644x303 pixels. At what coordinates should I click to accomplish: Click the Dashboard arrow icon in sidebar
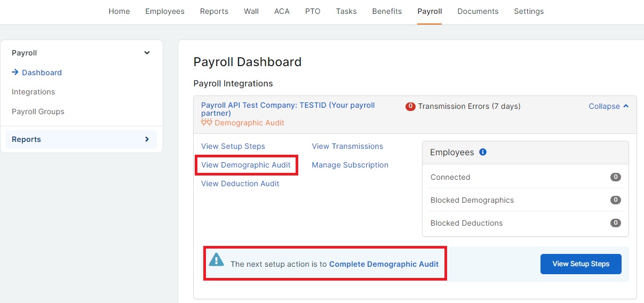coord(15,72)
